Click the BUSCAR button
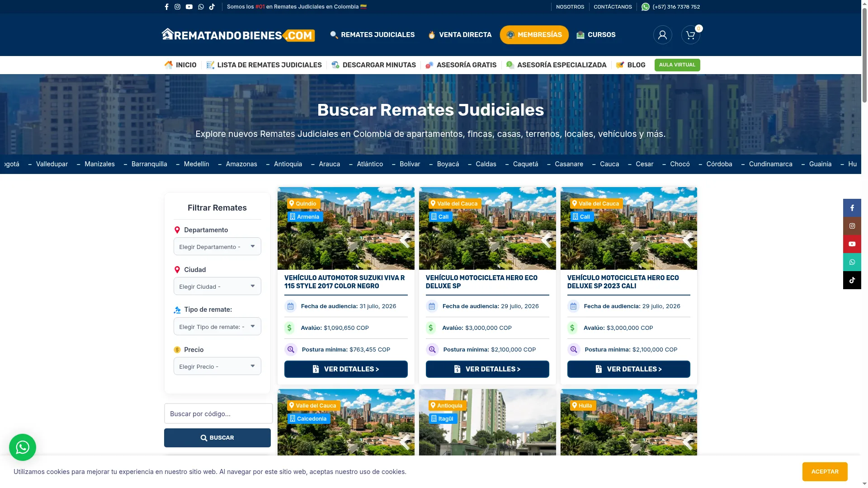 217,438
